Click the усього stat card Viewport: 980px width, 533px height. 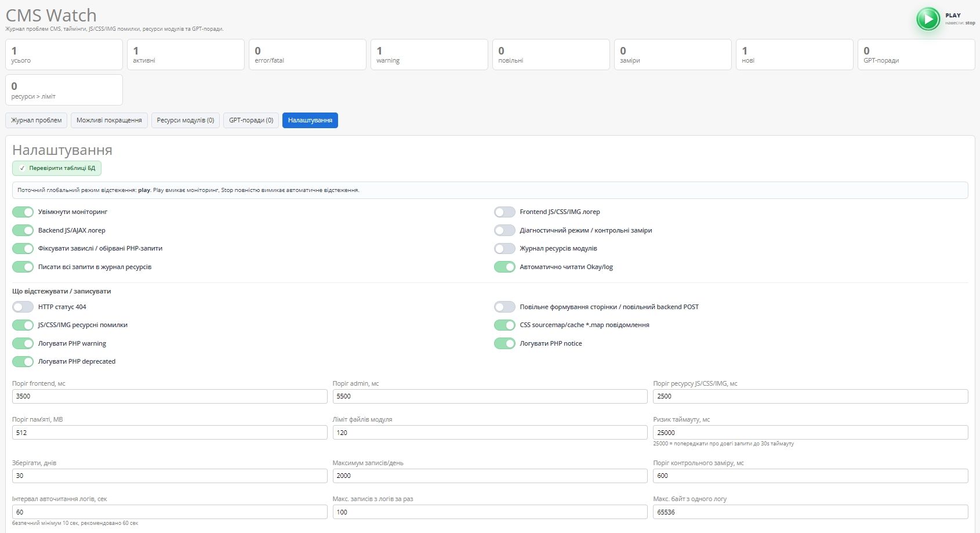point(64,55)
